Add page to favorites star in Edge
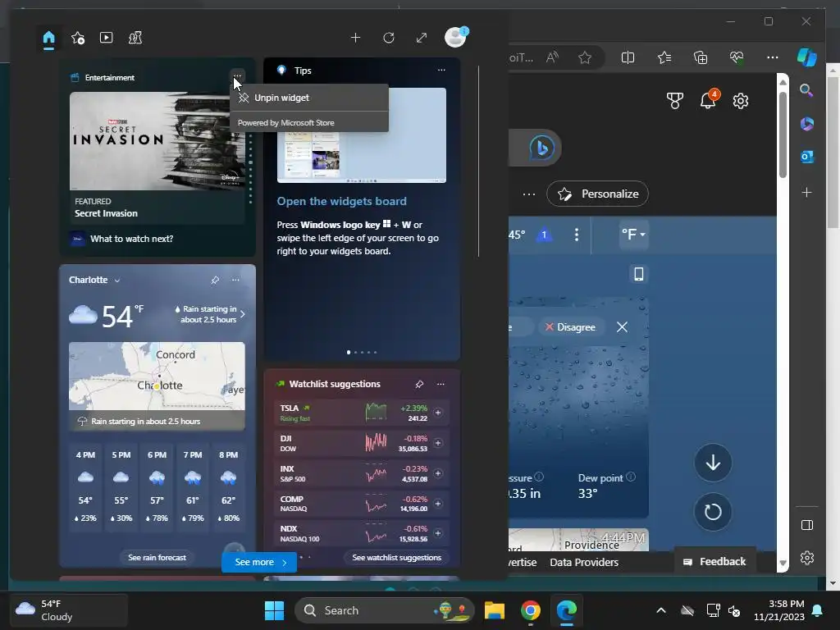Viewport: 840px width, 630px height. [x=585, y=57]
